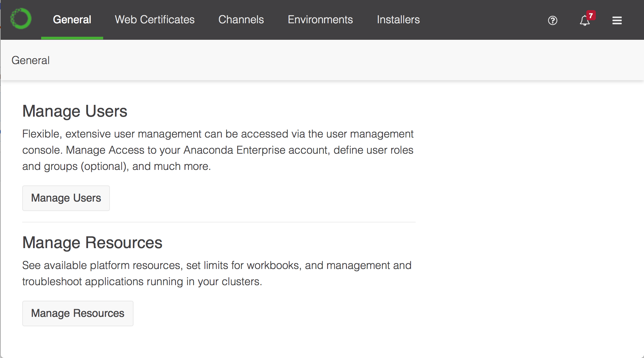Open the hamburger menu icon
The height and width of the screenshot is (358, 644).
(617, 21)
